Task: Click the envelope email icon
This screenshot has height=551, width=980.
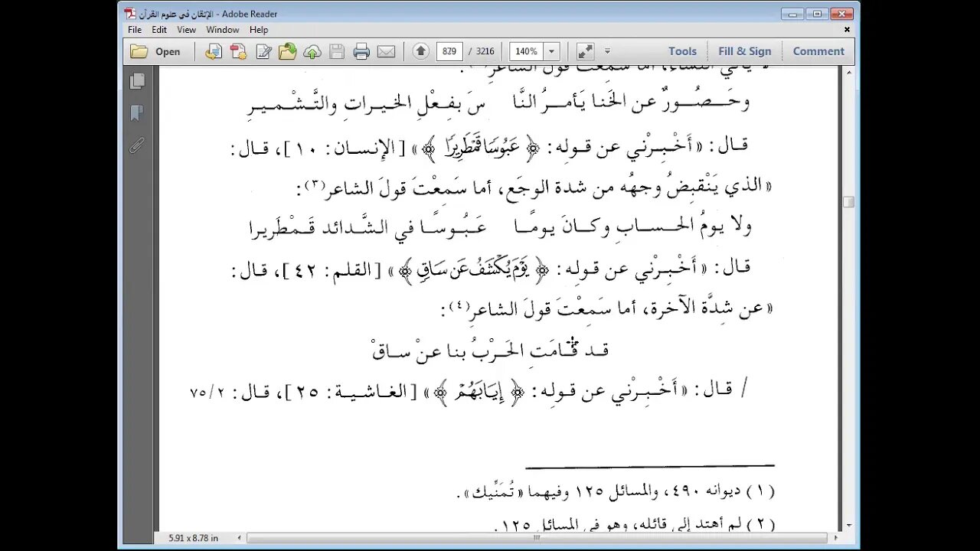Action: click(x=386, y=51)
